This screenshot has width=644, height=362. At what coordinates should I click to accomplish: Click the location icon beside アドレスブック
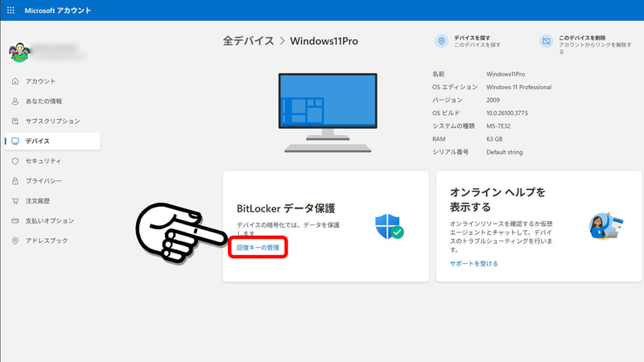[15, 241]
